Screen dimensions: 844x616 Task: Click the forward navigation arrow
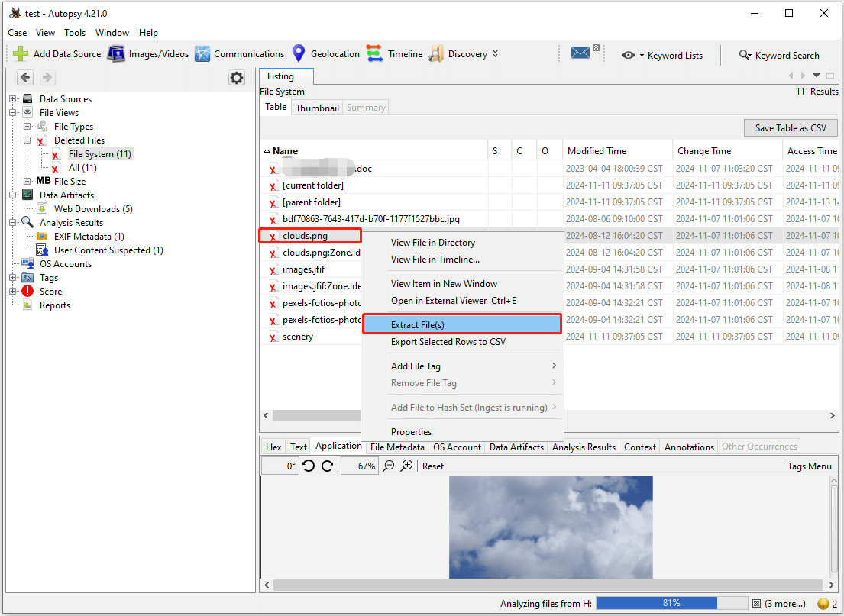click(x=47, y=77)
